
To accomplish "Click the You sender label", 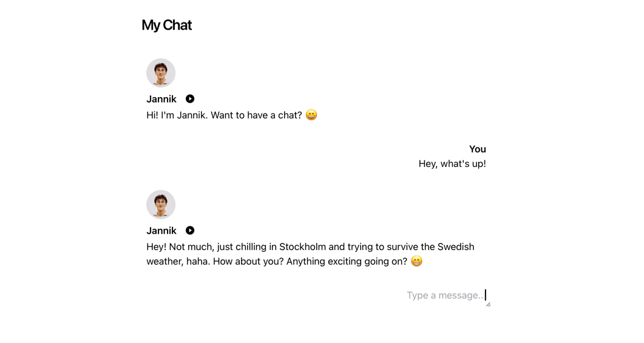I will tap(477, 149).
